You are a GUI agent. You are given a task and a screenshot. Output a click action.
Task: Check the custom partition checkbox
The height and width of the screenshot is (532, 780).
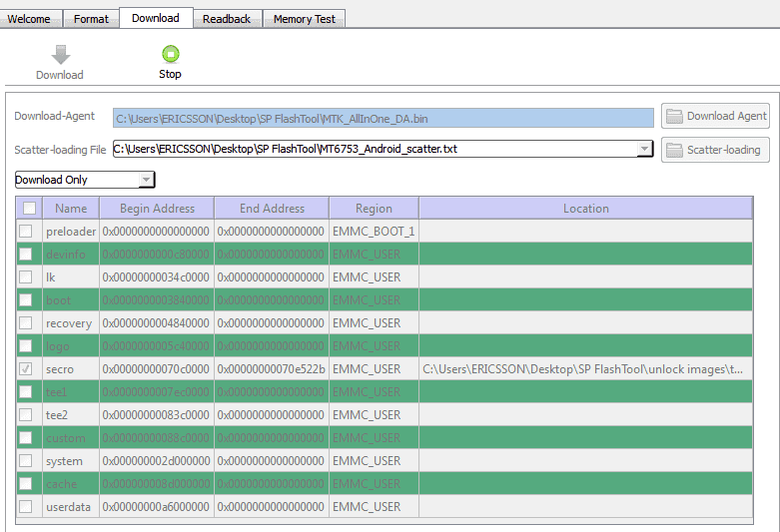[x=25, y=437]
